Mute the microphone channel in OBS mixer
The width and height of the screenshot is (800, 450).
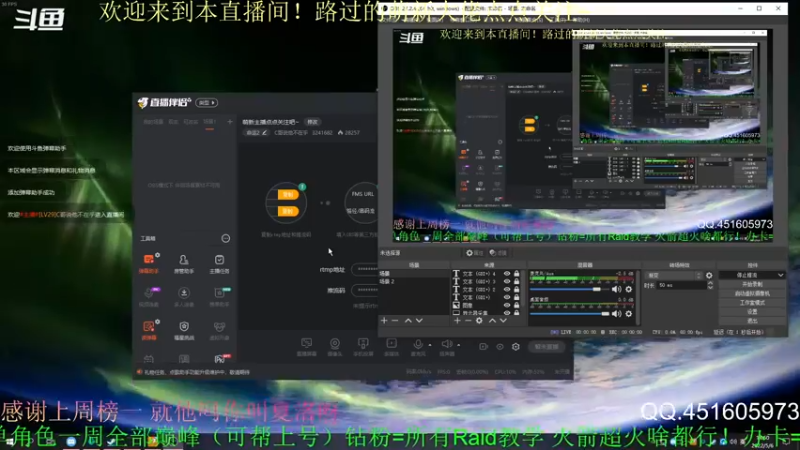pos(616,289)
